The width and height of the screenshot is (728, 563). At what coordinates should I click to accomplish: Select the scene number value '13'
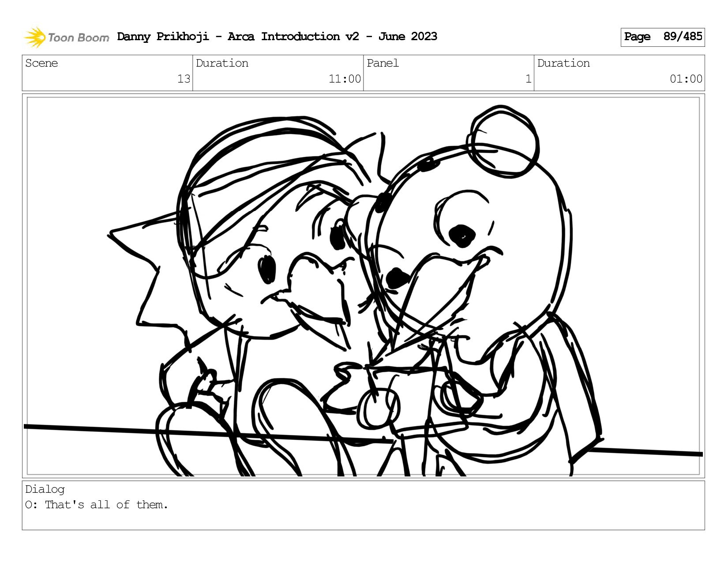[x=184, y=79]
